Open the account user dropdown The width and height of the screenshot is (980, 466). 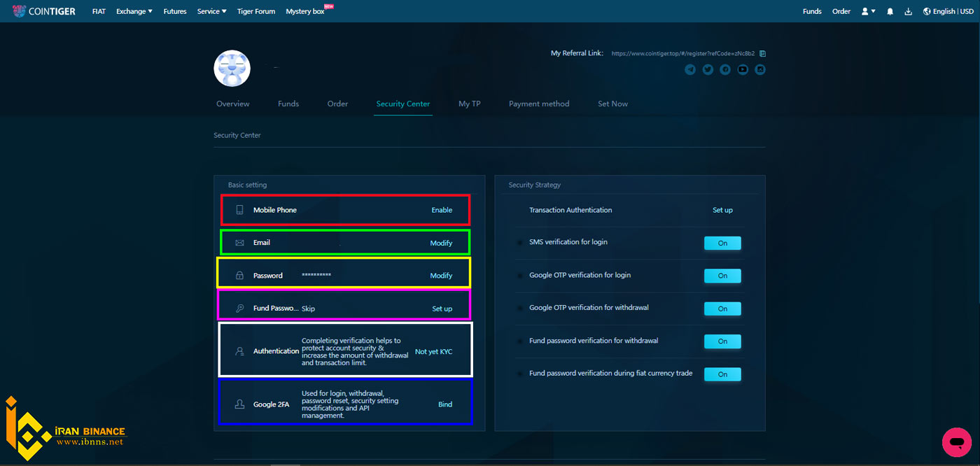pos(869,11)
